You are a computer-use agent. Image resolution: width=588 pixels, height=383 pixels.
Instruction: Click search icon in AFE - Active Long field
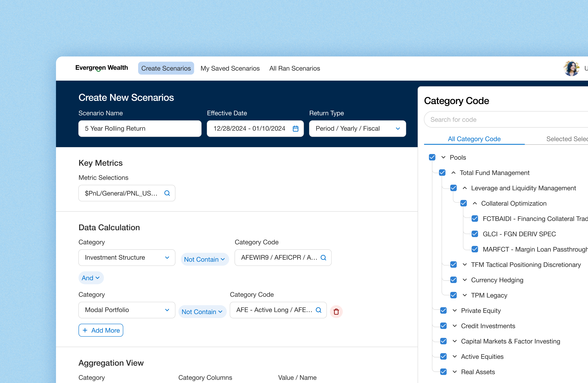pyautogui.click(x=318, y=310)
